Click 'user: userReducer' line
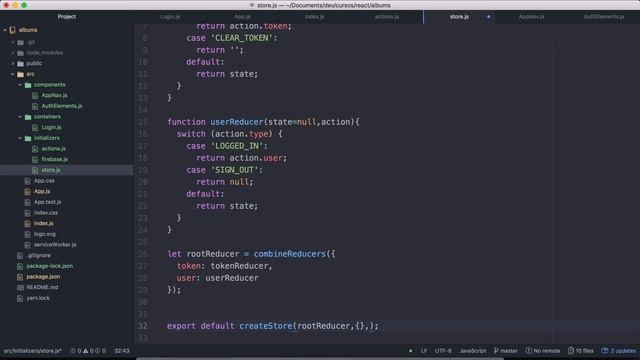 point(218,278)
